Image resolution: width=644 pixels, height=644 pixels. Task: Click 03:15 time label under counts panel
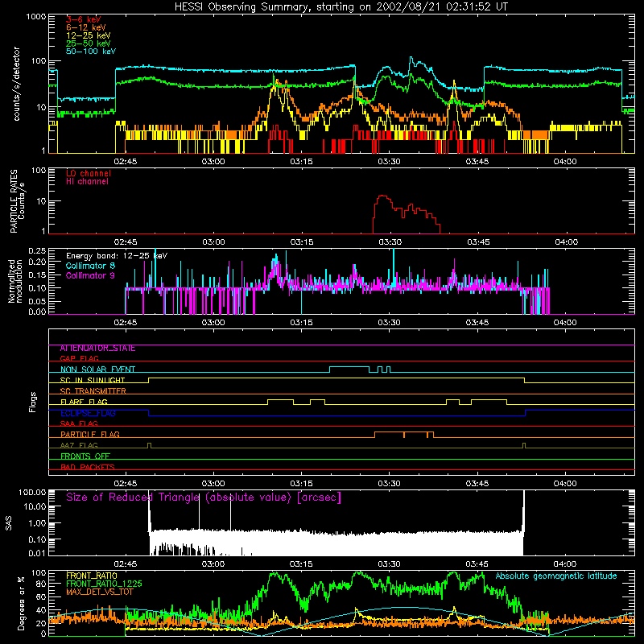301,162
